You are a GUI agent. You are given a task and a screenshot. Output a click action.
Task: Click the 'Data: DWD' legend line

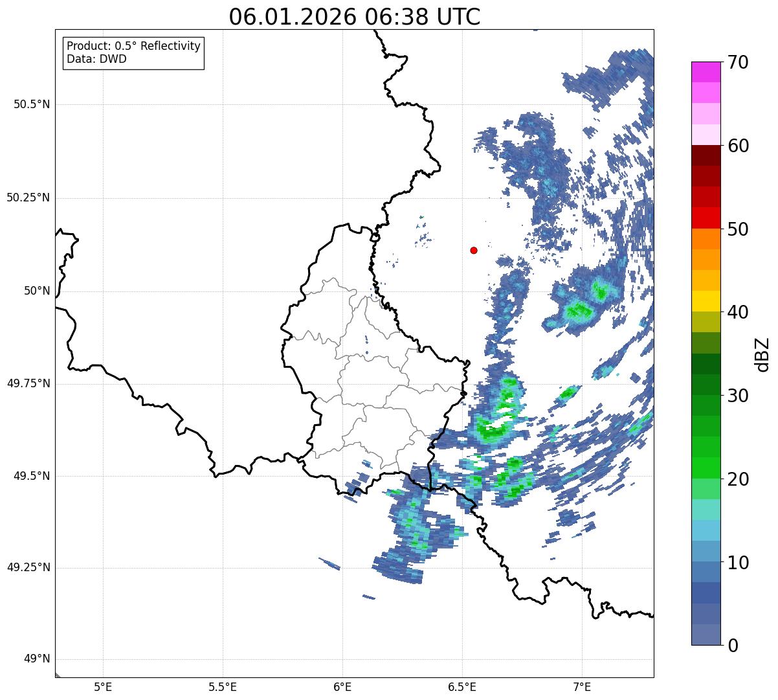(x=97, y=60)
